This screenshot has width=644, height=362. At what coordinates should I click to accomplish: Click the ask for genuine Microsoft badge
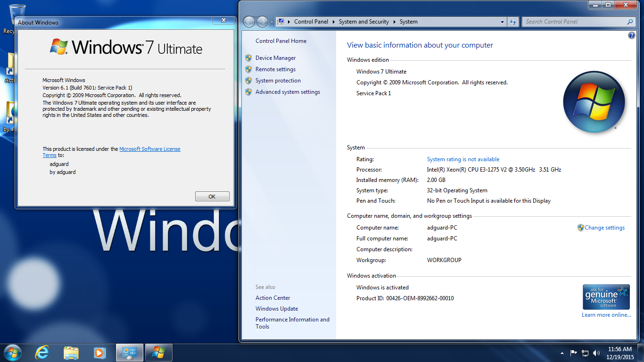tap(606, 297)
